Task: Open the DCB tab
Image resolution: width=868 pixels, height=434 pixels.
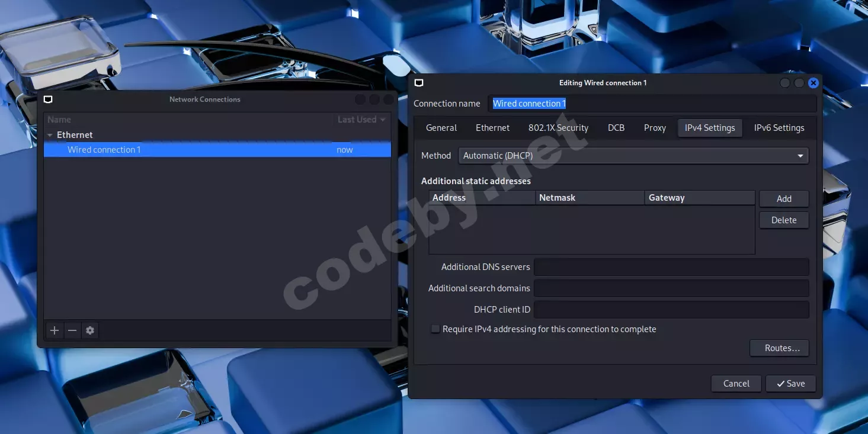Action: (616, 128)
